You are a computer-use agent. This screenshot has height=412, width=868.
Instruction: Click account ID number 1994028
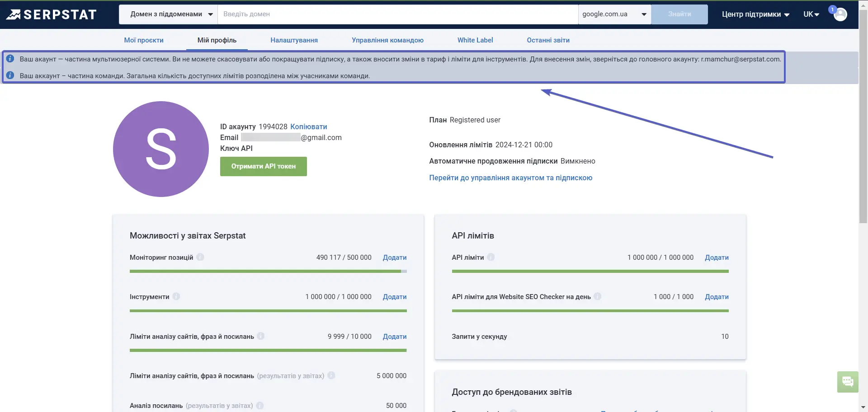[x=273, y=127]
